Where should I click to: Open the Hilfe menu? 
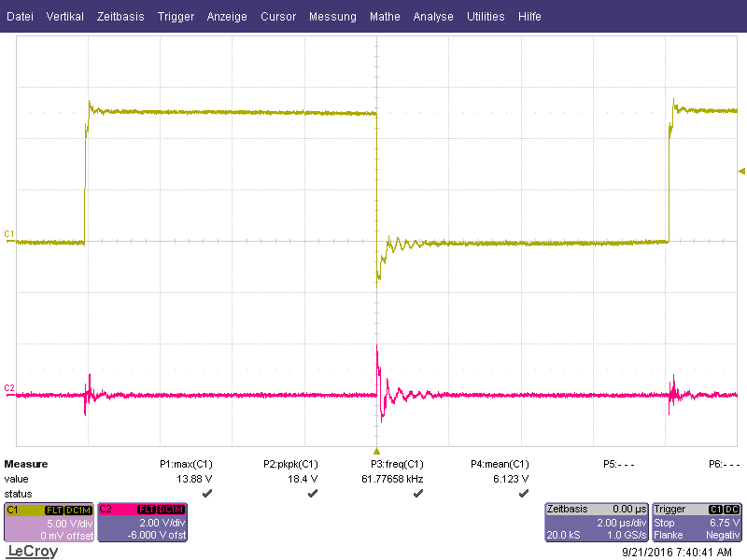(x=529, y=17)
